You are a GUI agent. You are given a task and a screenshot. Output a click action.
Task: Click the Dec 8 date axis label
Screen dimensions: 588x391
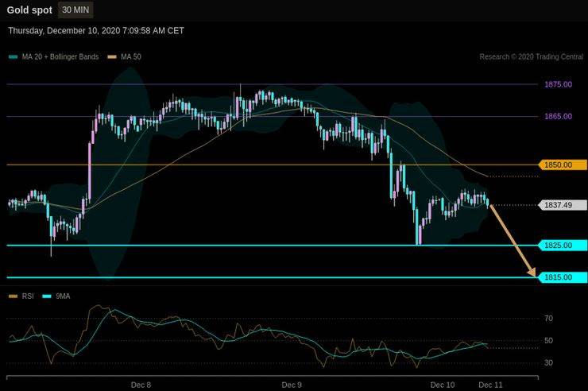pyautogui.click(x=141, y=385)
